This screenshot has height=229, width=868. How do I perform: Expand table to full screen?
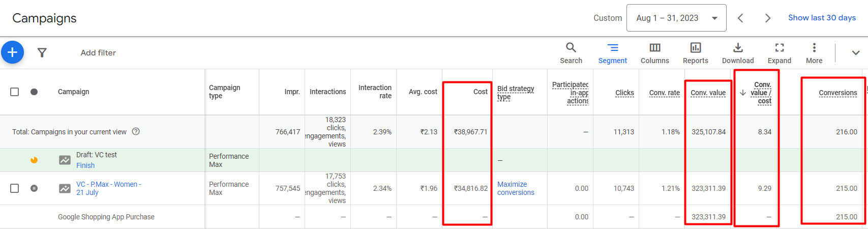click(779, 53)
